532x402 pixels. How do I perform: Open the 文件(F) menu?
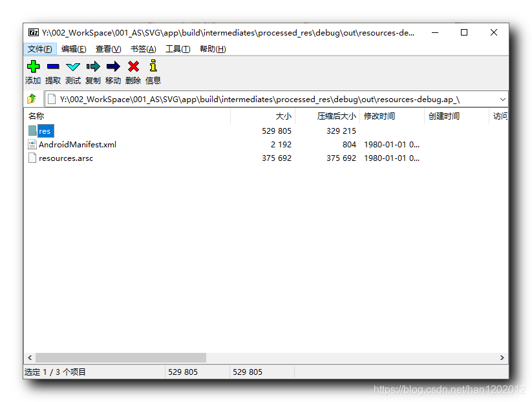click(40, 49)
